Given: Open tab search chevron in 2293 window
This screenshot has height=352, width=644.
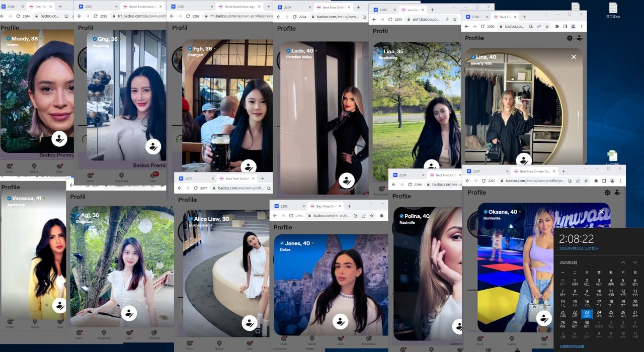Looking at the screenshot, I should point(371,204).
